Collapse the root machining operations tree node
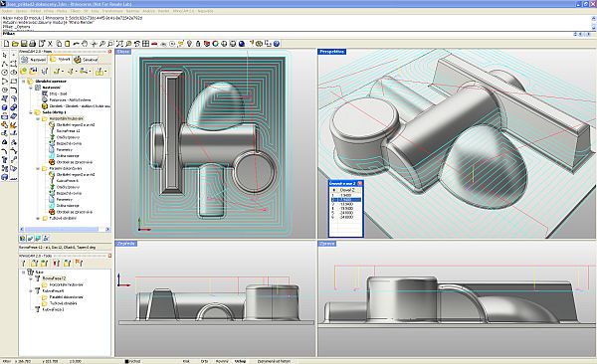The height and width of the screenshot is (364, 597). click(x=23, y=82)
